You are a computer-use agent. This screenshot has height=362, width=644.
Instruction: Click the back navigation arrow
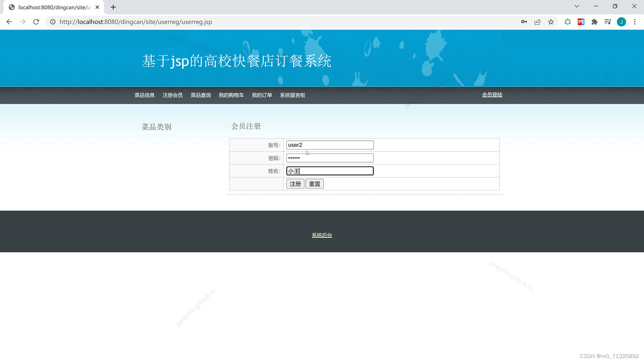tap(9, 22)
